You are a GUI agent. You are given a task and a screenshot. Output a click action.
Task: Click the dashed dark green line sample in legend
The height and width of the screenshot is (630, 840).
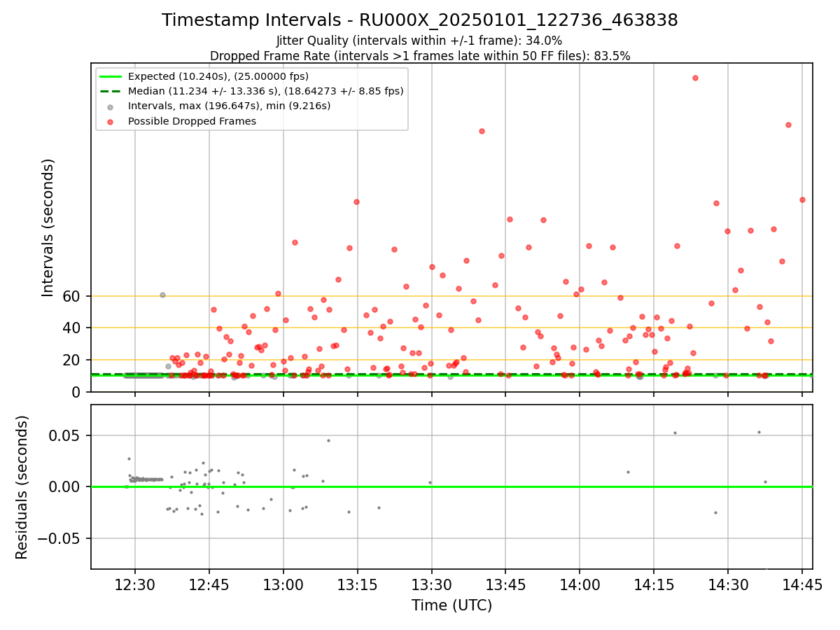(111, 91)
